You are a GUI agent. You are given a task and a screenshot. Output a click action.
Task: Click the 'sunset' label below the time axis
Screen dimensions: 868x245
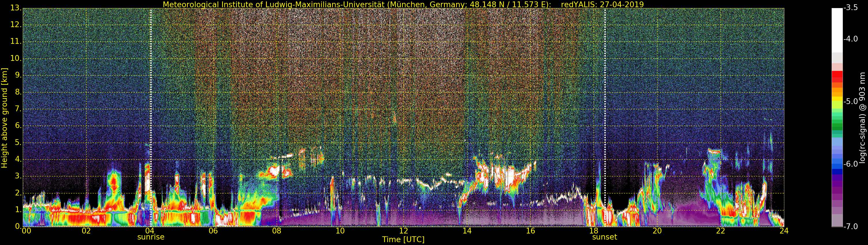coord(605,237)
